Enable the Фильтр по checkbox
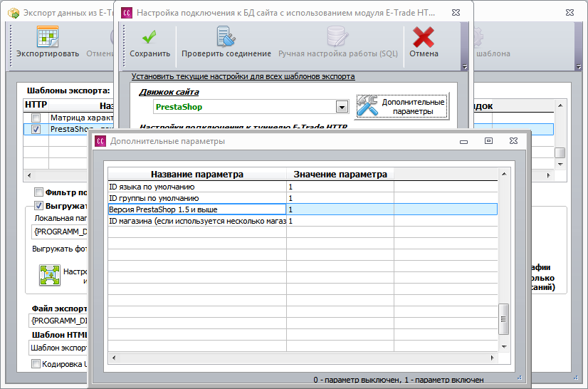Screen dimensions: 588x389 pyautogui.click(x=38, y=192)
